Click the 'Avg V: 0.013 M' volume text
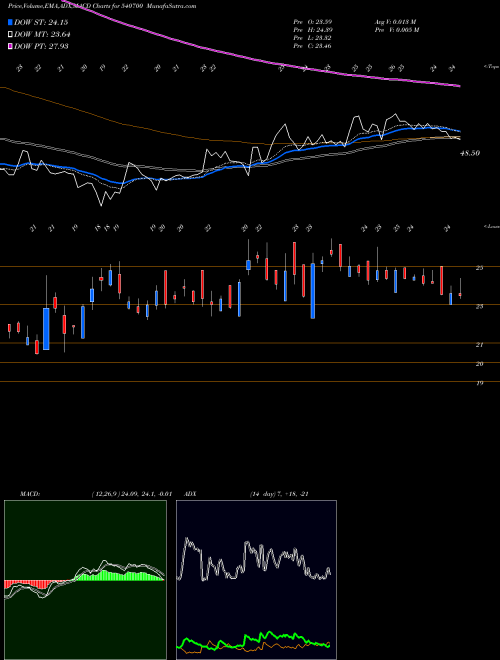 coord(395,22)
